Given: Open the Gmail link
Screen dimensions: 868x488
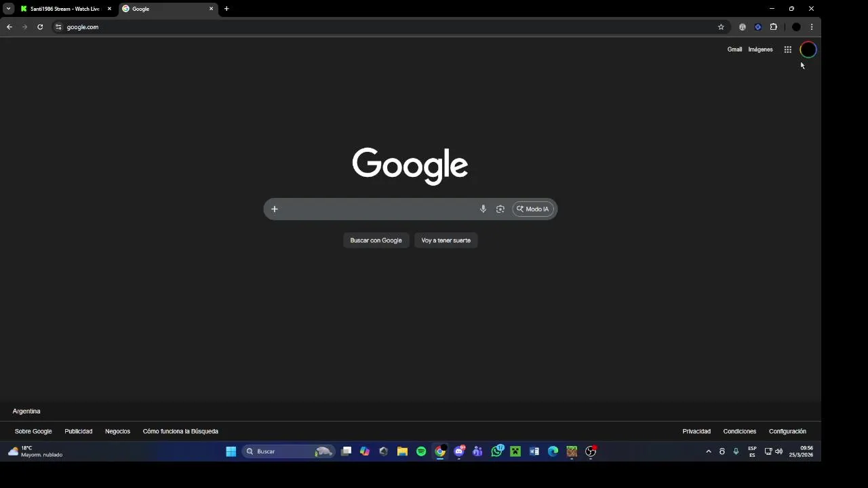Looking at the screenshot, I should [734, 49].
